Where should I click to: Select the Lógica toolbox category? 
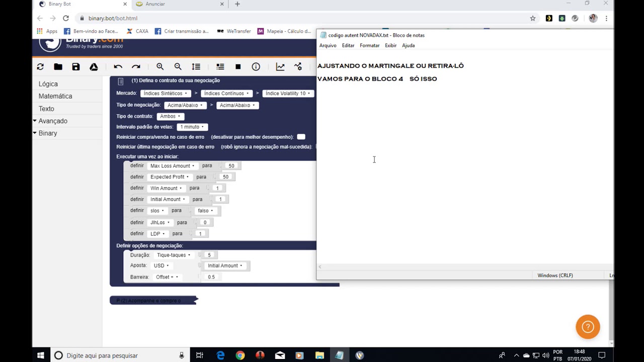pyautogui.click(x=48, y=84)
